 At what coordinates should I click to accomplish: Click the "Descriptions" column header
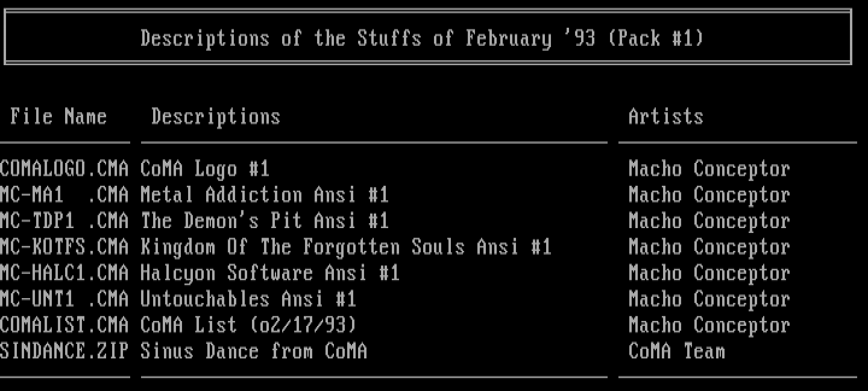click(216, 116)
